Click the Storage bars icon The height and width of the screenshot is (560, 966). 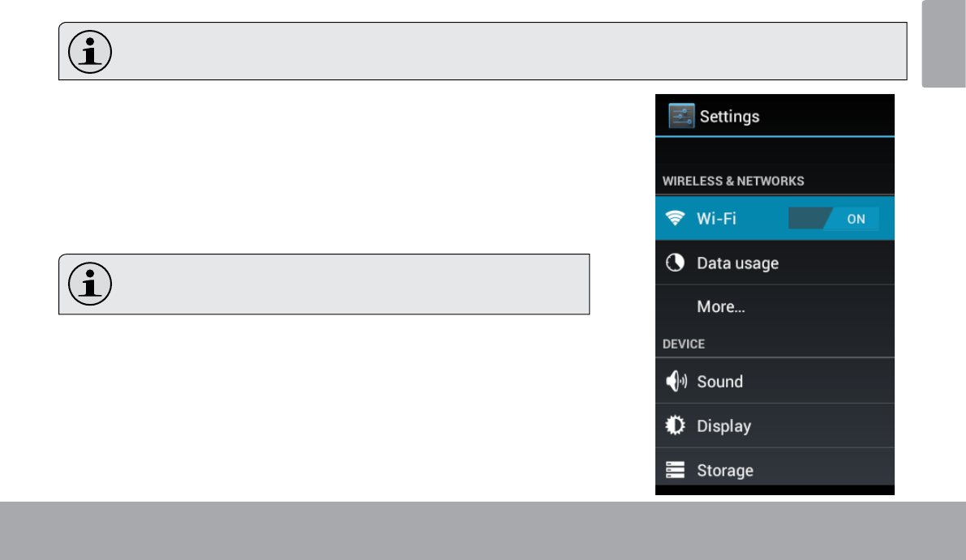pos(675,469)
